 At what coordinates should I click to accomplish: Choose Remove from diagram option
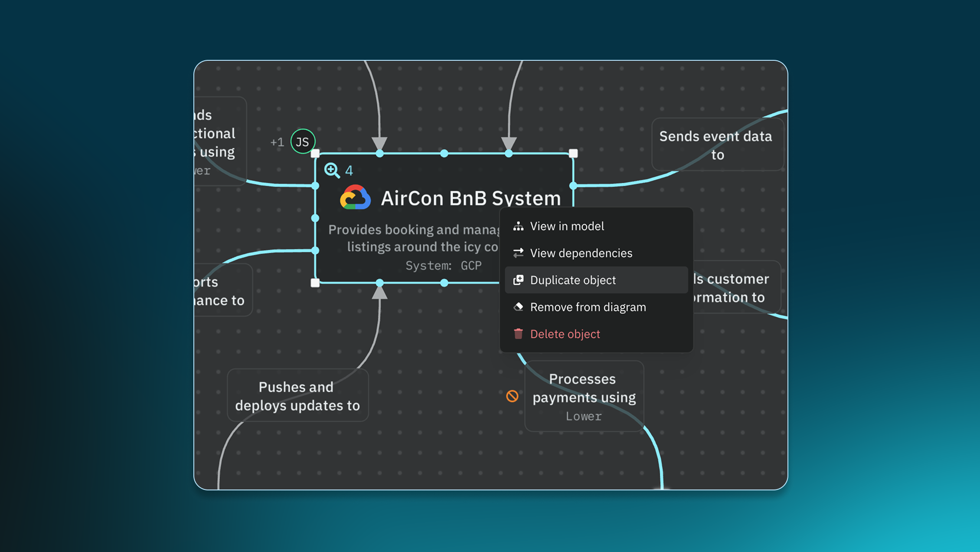click(x=588, y=307)
